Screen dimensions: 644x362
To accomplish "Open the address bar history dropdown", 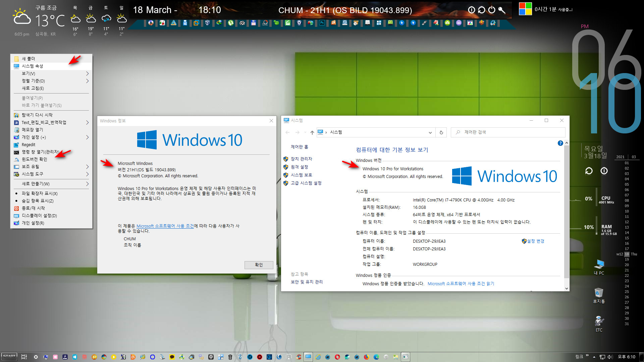I will coord(430,132).
